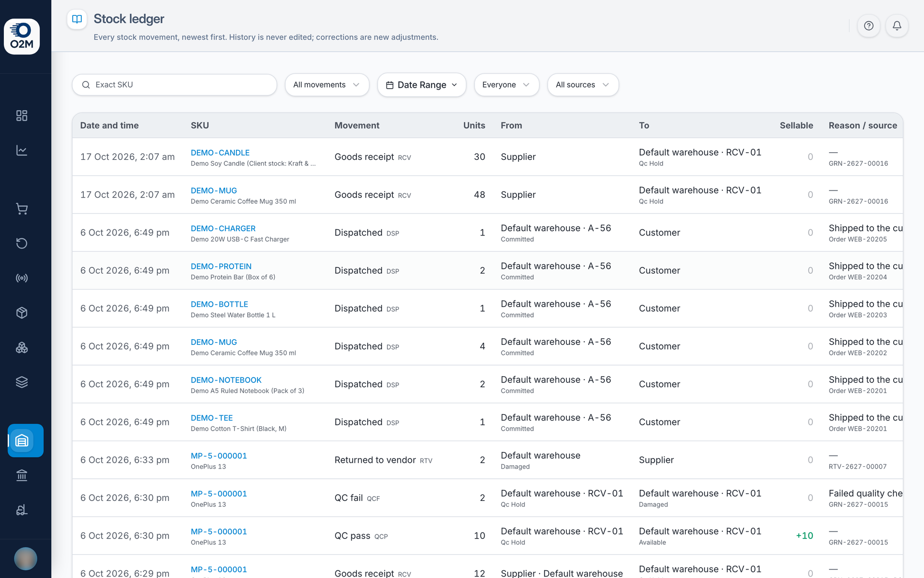924x578 pixels.
Task: Open the package box icon in the sidebar
Action: point(22,313)
